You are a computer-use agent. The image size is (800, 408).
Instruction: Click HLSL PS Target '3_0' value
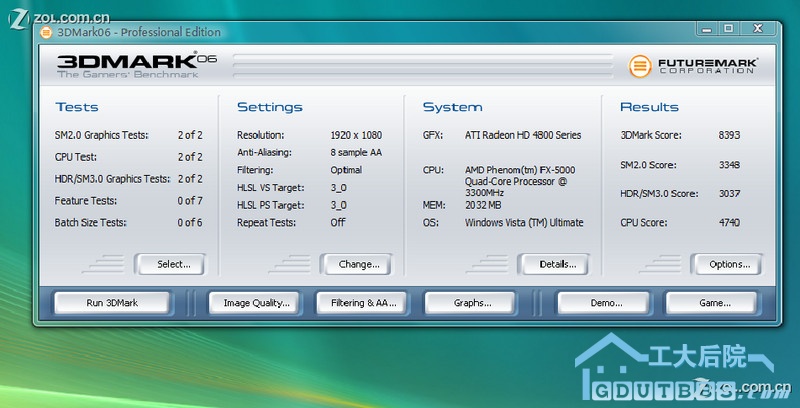(338, 205)
